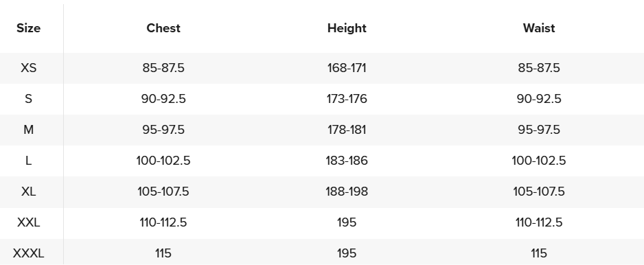Click height value 178-181 in M row

click(x=347, y=130)
